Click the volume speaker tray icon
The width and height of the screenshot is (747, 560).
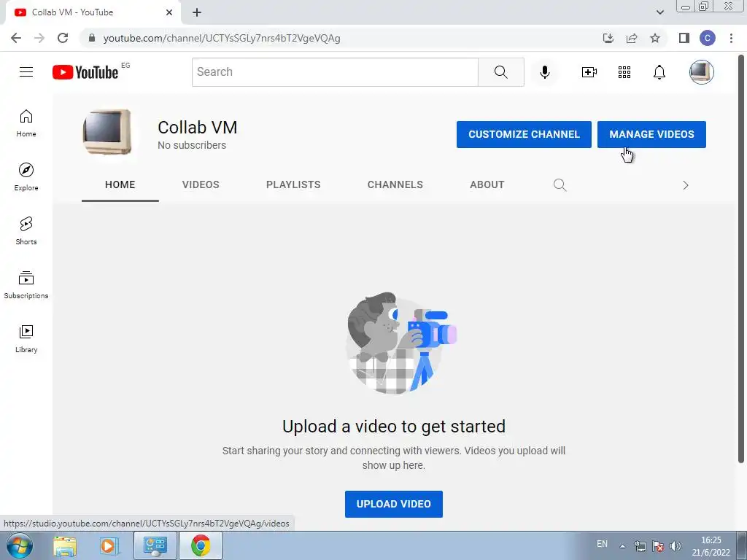click(675, 545)
